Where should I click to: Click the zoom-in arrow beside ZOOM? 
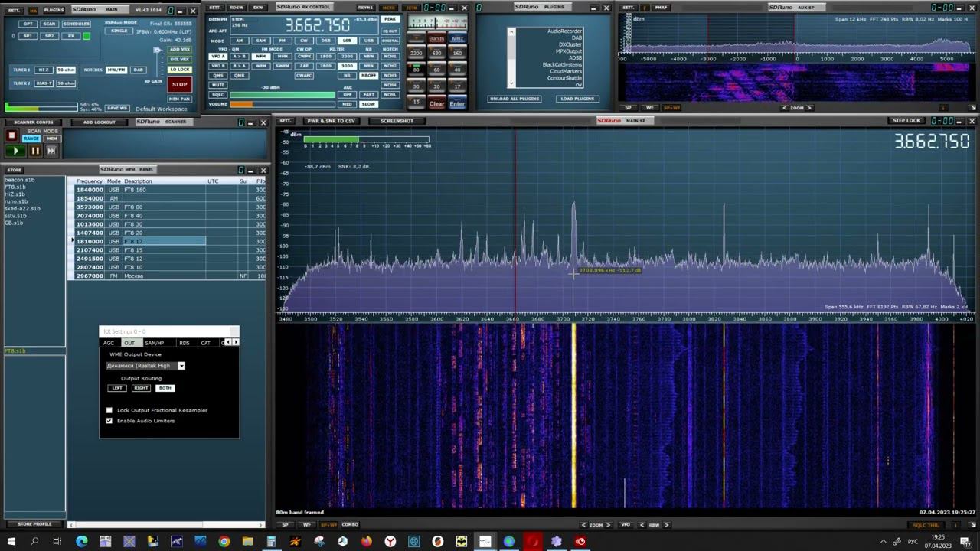tap(609, 525)
